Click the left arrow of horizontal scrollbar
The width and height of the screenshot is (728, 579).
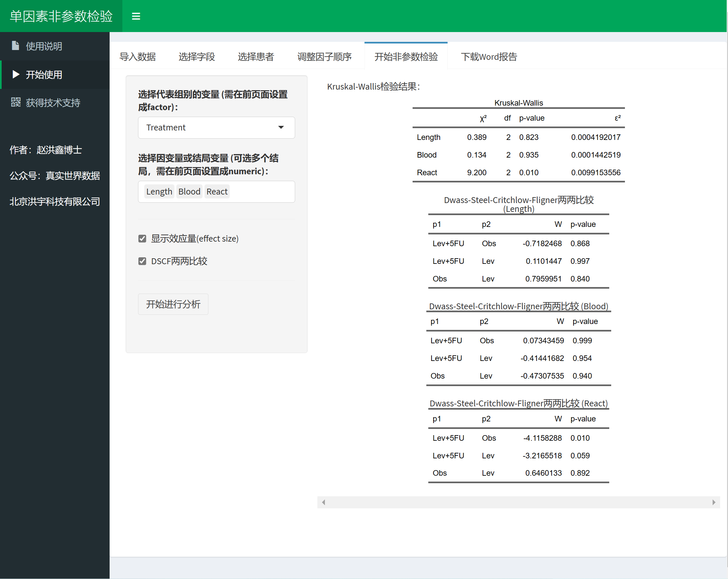324,502
